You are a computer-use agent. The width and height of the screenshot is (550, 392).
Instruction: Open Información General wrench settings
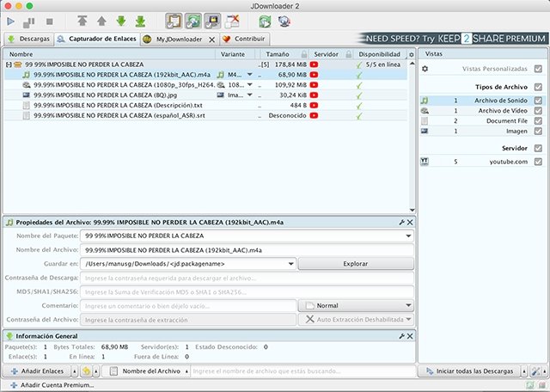(402, 336)
